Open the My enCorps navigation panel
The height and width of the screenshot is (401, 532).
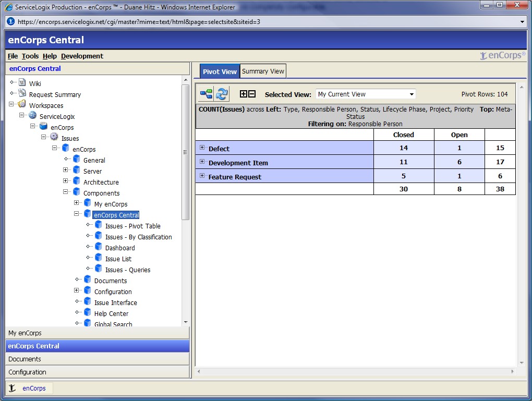98,333
